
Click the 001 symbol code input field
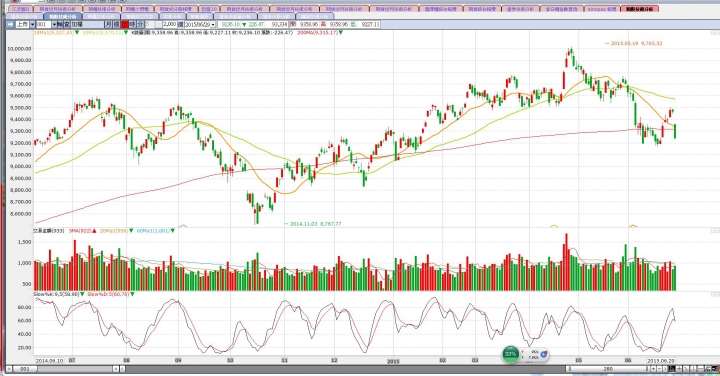pos(44,24)
